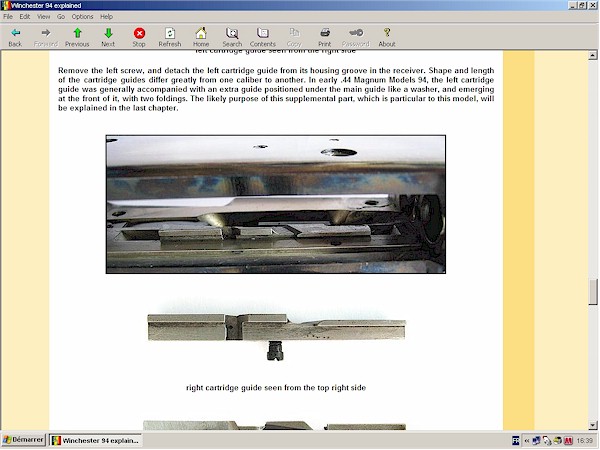
Task: Open the File menu
Action: [x=8, y=16]
